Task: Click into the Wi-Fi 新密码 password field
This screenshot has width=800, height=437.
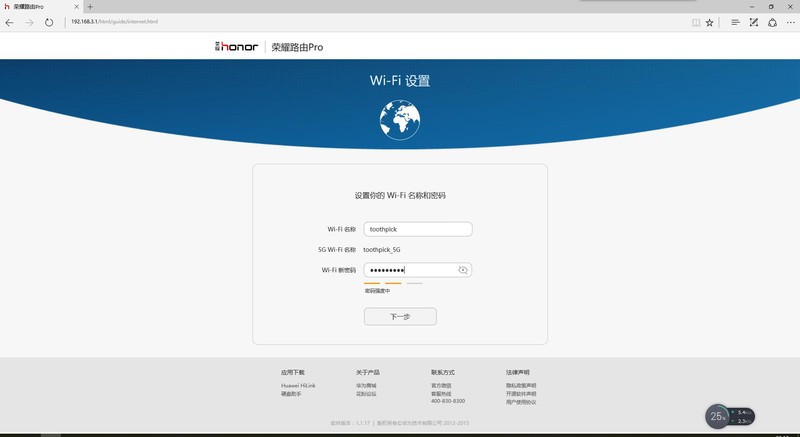Action: click(x=418, y=270)
